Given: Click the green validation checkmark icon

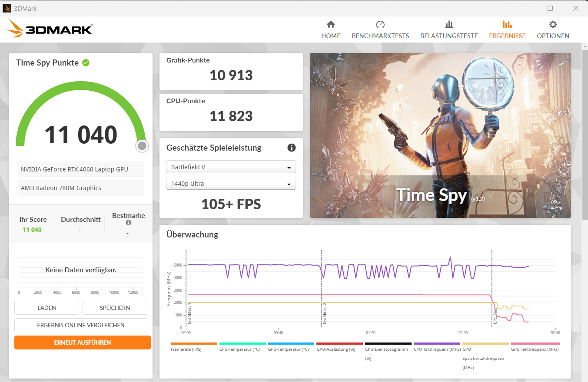Looking at the screenshot, I should 86,63.
